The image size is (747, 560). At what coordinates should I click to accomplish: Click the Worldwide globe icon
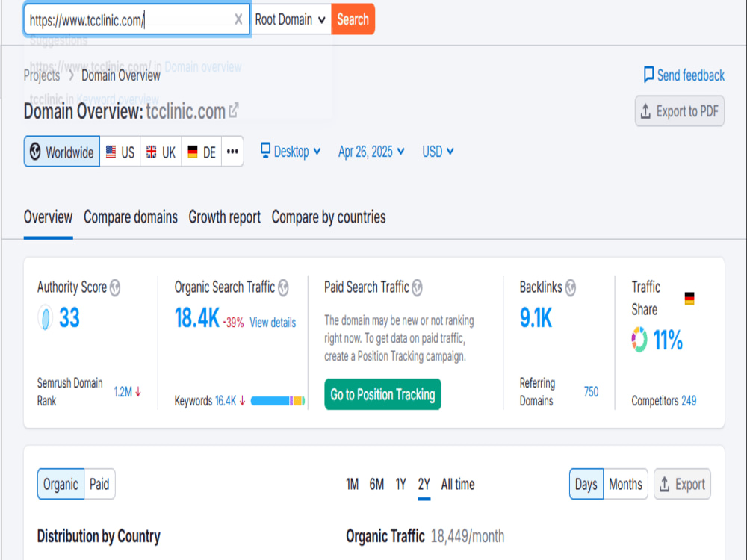coord(35,152)
